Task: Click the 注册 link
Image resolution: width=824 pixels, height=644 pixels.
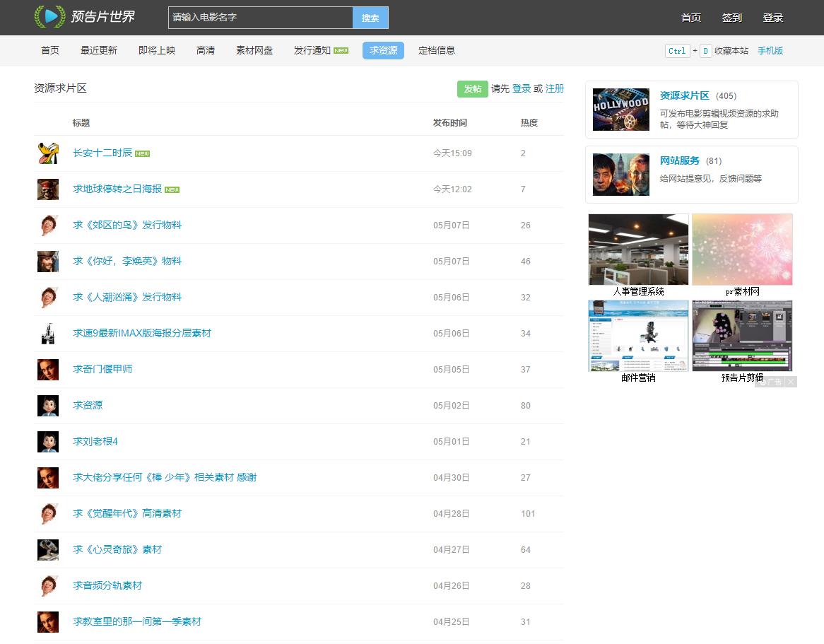Action: (x=555, y=88)
